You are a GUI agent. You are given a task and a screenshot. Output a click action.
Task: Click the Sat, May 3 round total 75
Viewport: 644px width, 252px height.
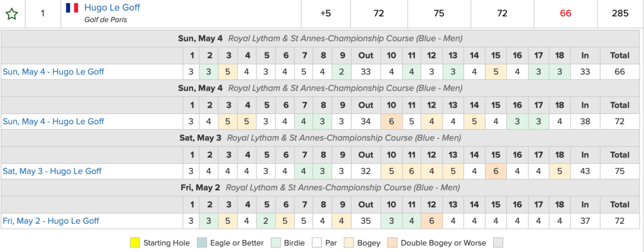(x=619, y=171)
